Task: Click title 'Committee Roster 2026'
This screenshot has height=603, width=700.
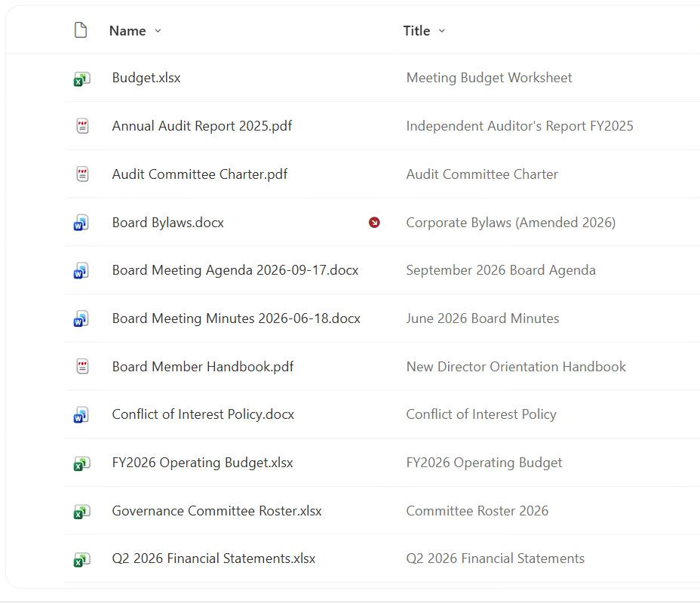Action: coord(477,511)
